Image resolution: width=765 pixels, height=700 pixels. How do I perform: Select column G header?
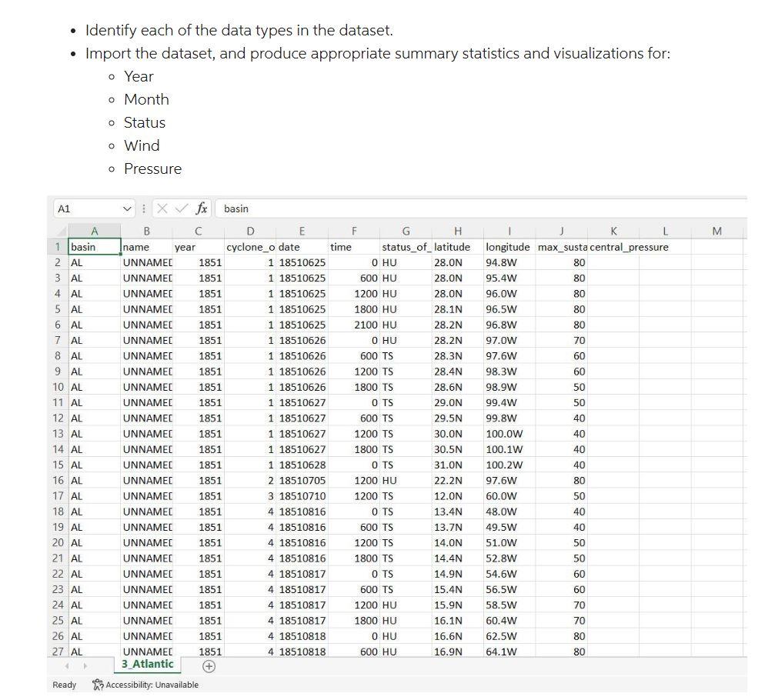point(406,232)
